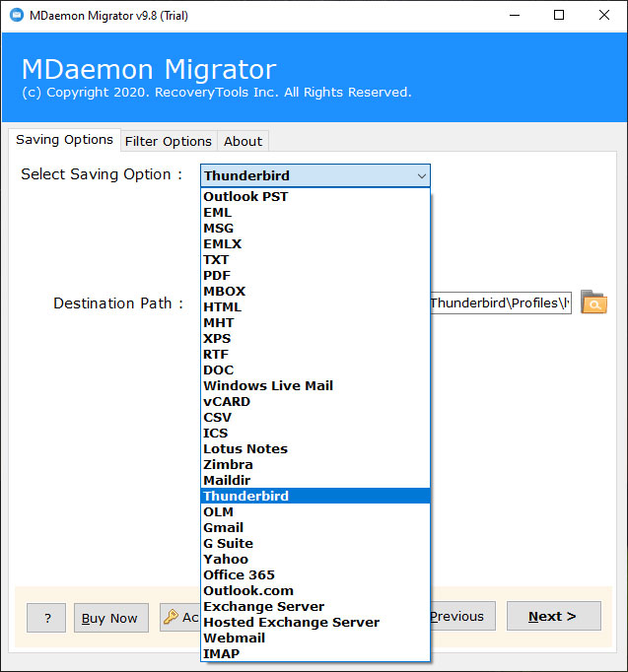Click the key icon on the Activate button

pyautogui.click(x=171, y=617)
